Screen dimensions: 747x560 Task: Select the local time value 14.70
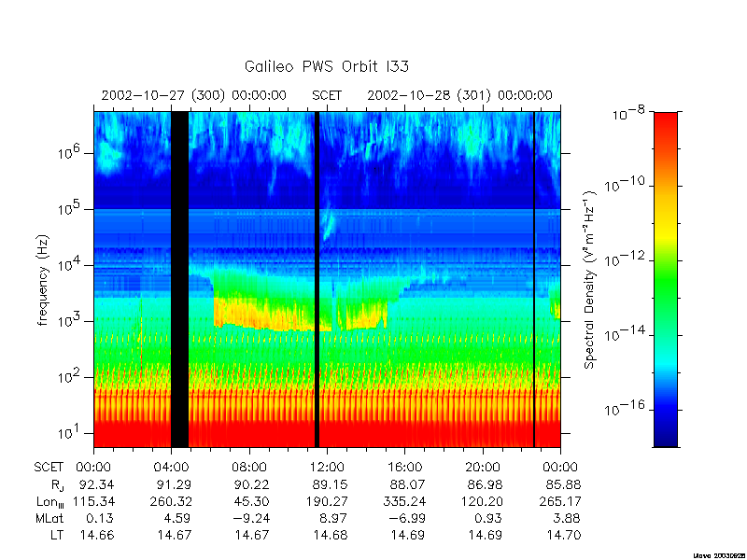click(x=563, y=535)
